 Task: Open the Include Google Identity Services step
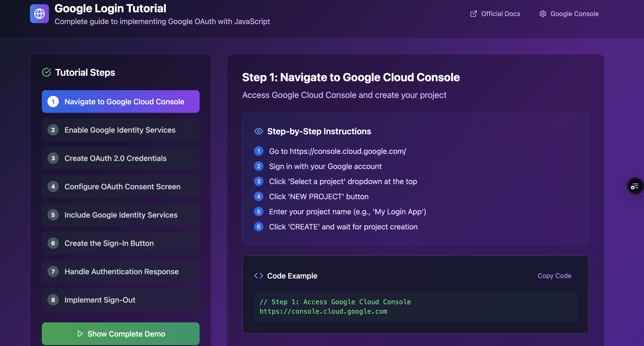coord(120,215)
